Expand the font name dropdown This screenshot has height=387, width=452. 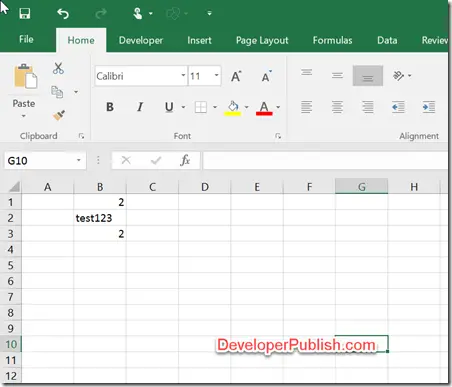click(183, 76)
